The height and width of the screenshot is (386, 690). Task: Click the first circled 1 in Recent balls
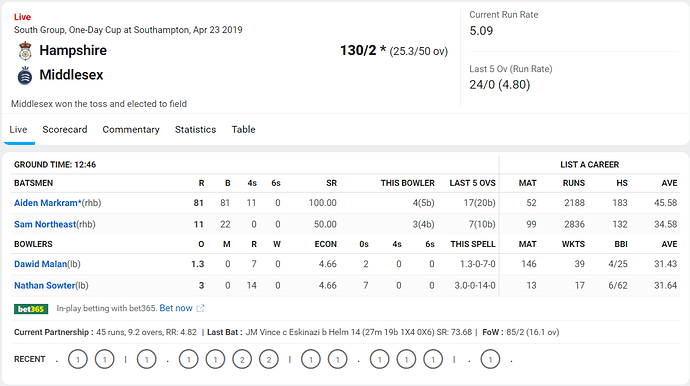[78, 360]
